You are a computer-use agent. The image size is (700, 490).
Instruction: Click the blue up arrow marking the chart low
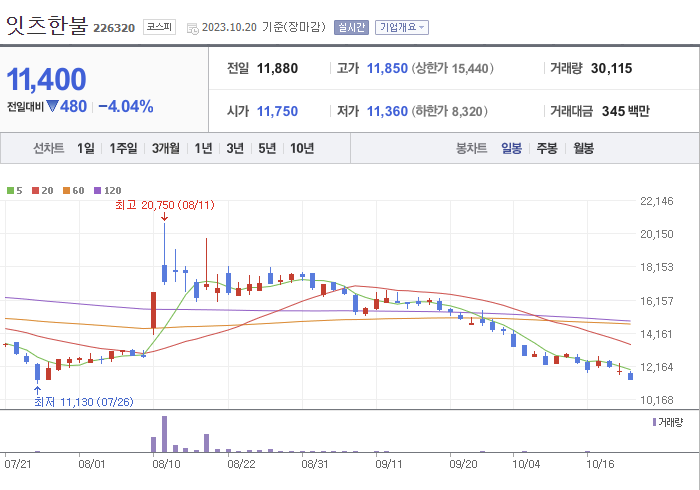(x=38, y=391)
